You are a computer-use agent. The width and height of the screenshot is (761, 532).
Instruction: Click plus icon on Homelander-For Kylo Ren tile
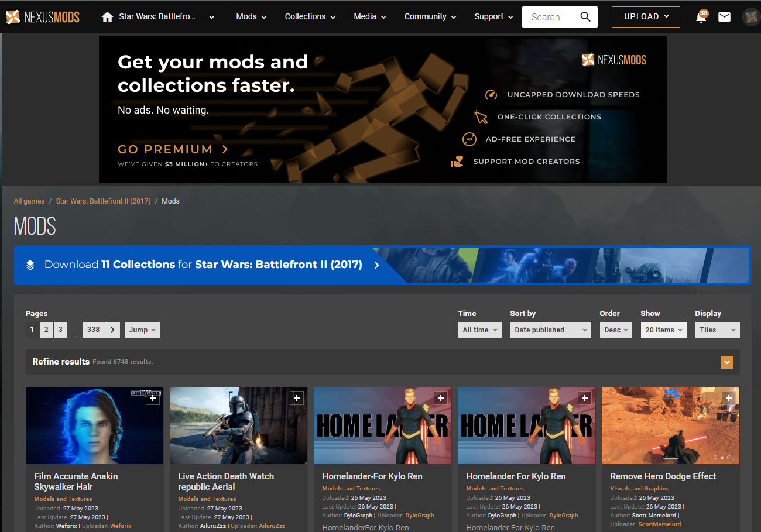pos(441,399)
